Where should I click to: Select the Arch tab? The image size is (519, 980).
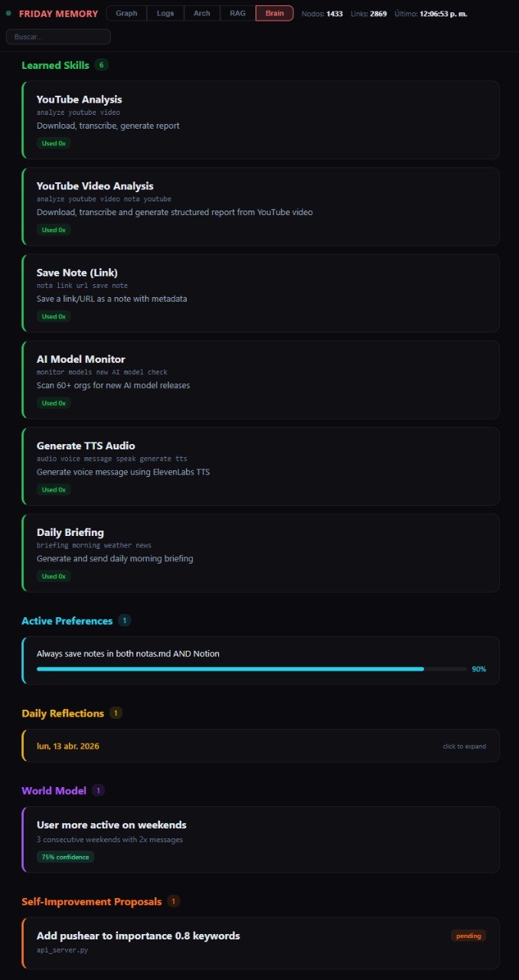point(201,13)
